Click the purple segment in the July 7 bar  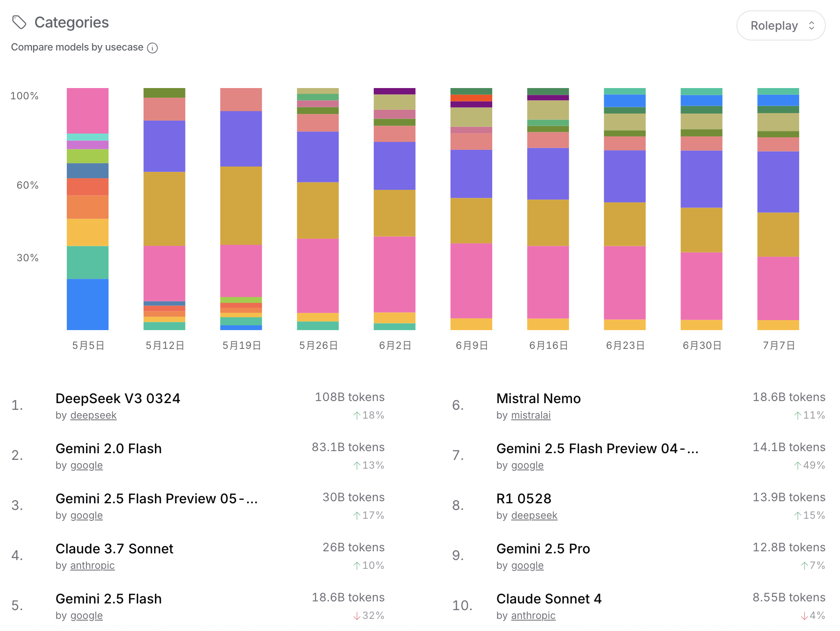coord(778,182)
